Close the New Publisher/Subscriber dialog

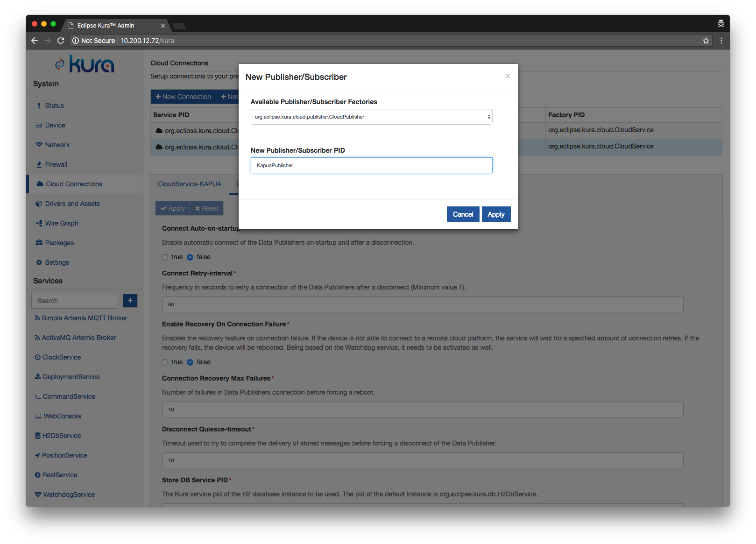(x=508, y=76)
